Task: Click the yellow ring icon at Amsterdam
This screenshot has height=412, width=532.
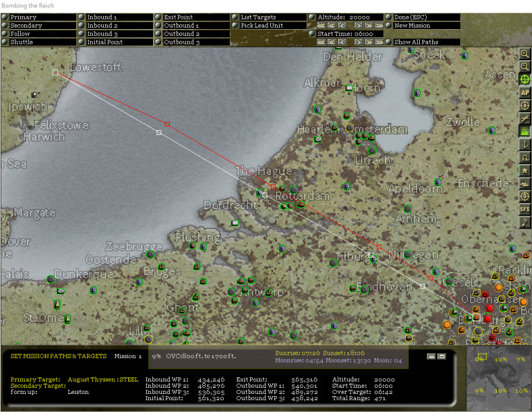Action: pos(349,127)
